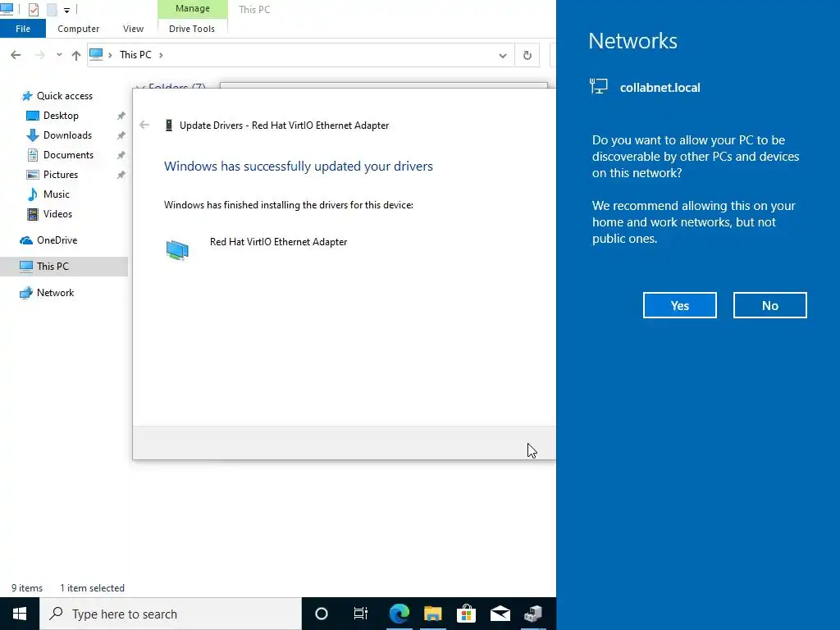Open Pictures in the sidebar

click(61, 175)
